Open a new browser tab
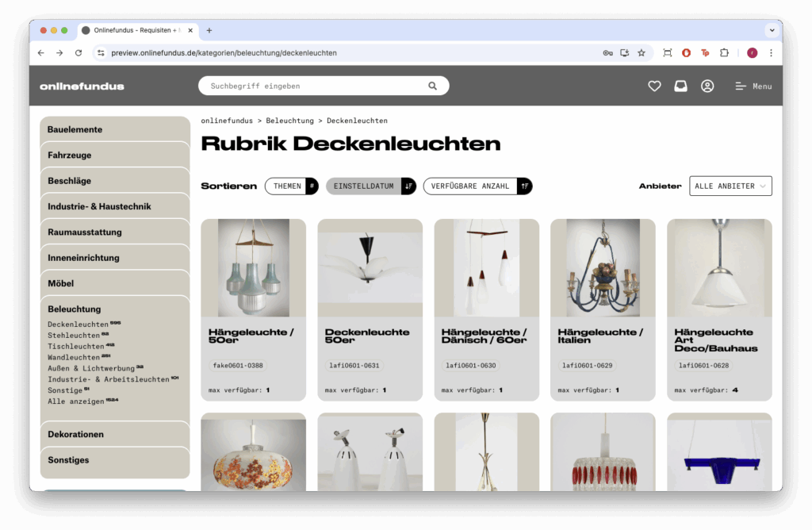 [209, 31]
